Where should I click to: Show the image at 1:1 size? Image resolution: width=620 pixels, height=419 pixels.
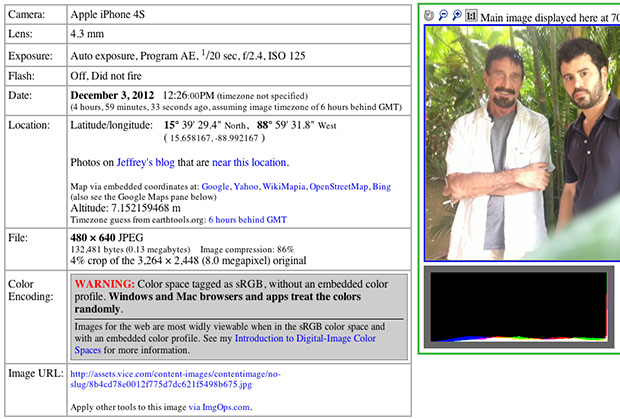471,15
